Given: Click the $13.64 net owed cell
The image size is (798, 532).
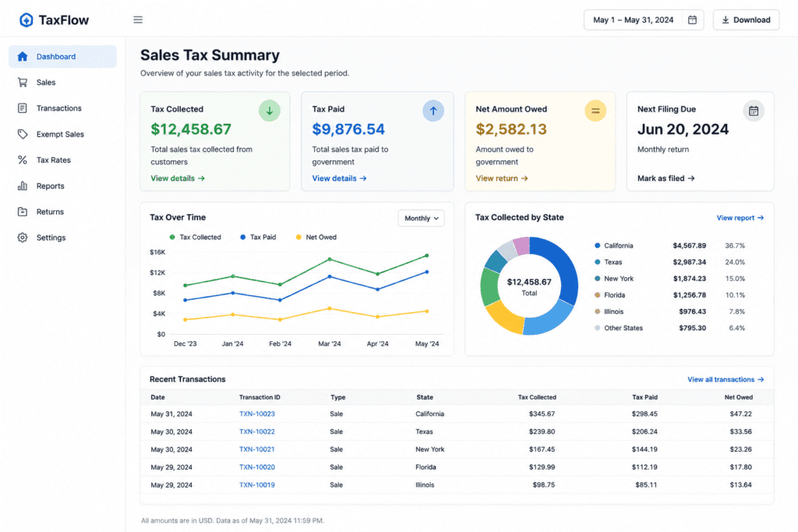Looking at the screenshot, I should pos(740,485).
